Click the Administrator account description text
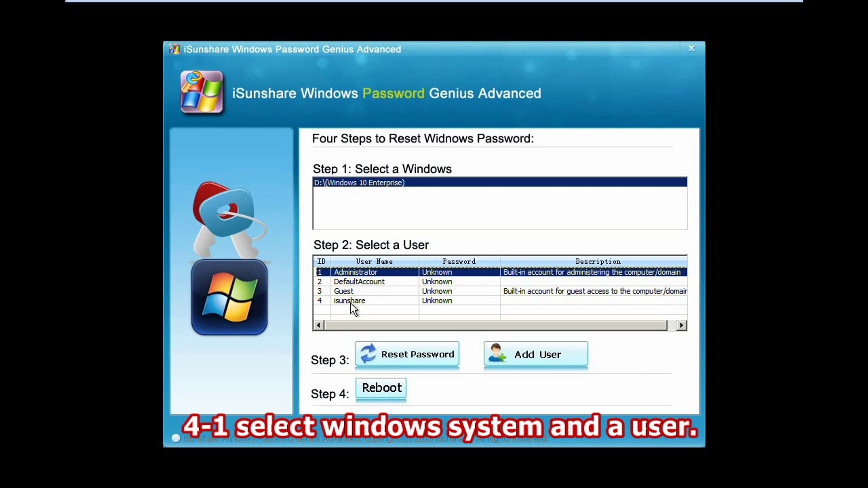Viewport: 868px width, 488px height. coord(592,272)
